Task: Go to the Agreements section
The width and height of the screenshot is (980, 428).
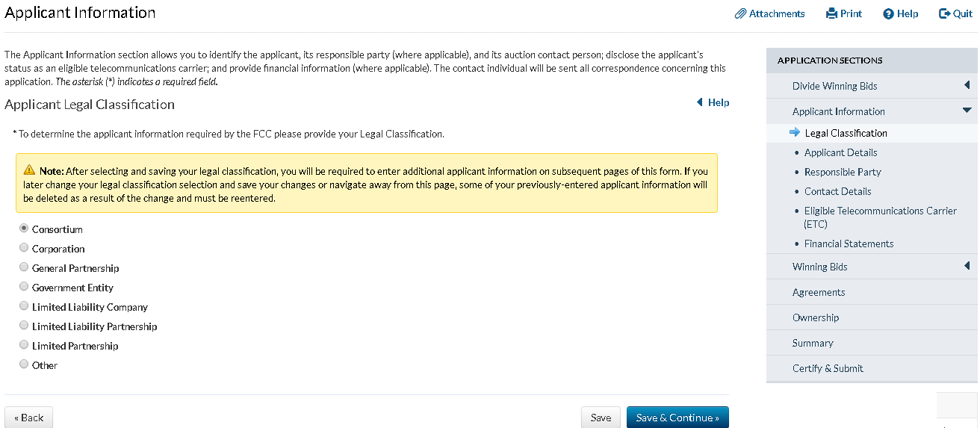Action: point(819,292)
